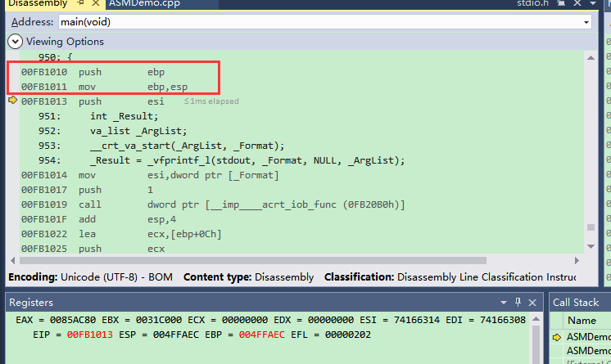Viewport: 611px width, 364px height.
Task: Expand the Viewing Options section
Action: pos(15,41)
